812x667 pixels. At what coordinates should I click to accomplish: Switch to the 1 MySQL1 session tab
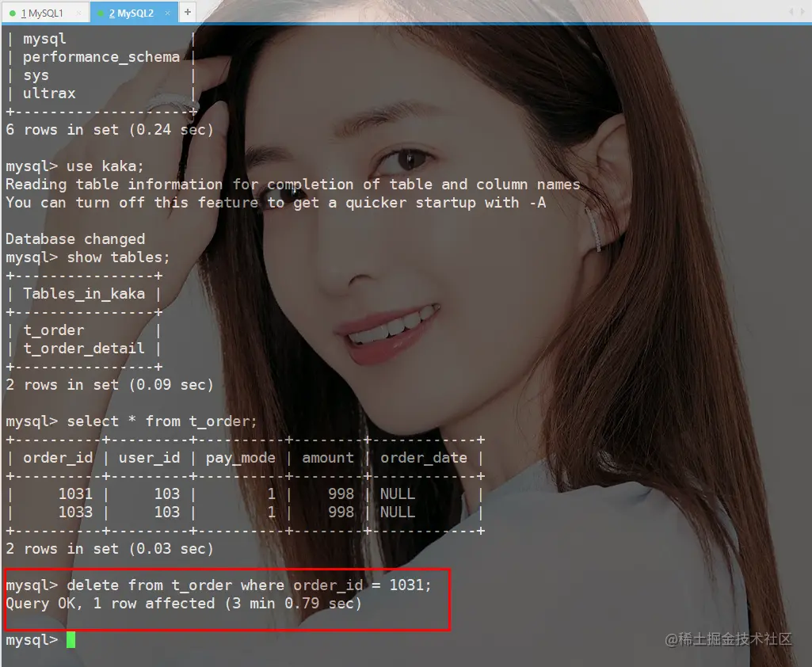click(45, 13)
